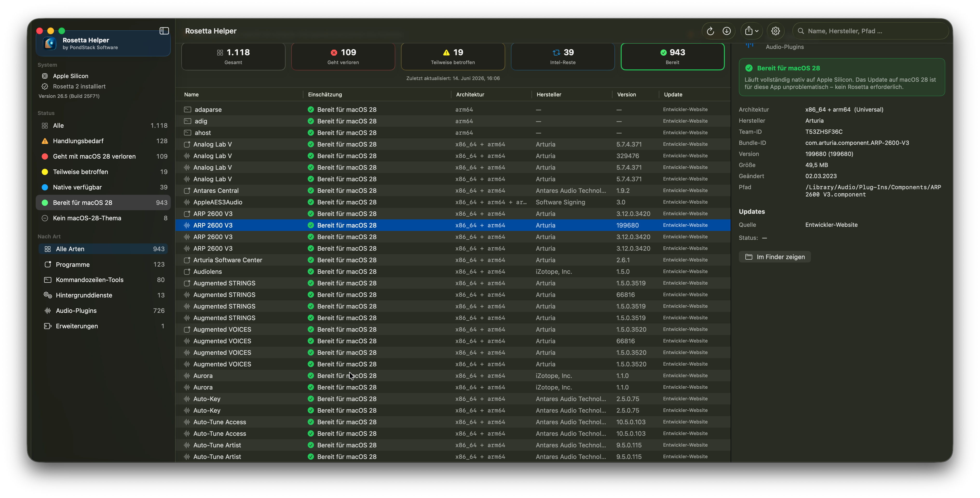Click the Erweiterungen puzzle icon
The height and width of the screenshot is (498, 980).
48,326
